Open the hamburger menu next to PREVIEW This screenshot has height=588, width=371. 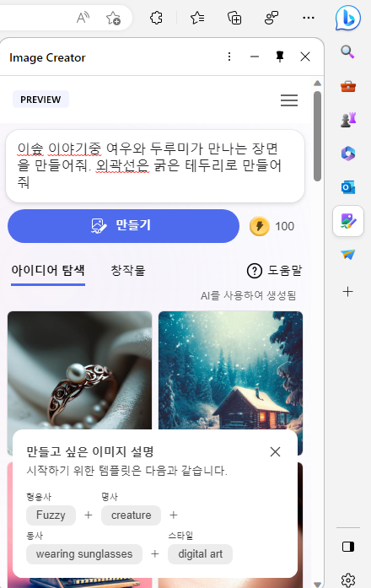(x=289, y=100)
